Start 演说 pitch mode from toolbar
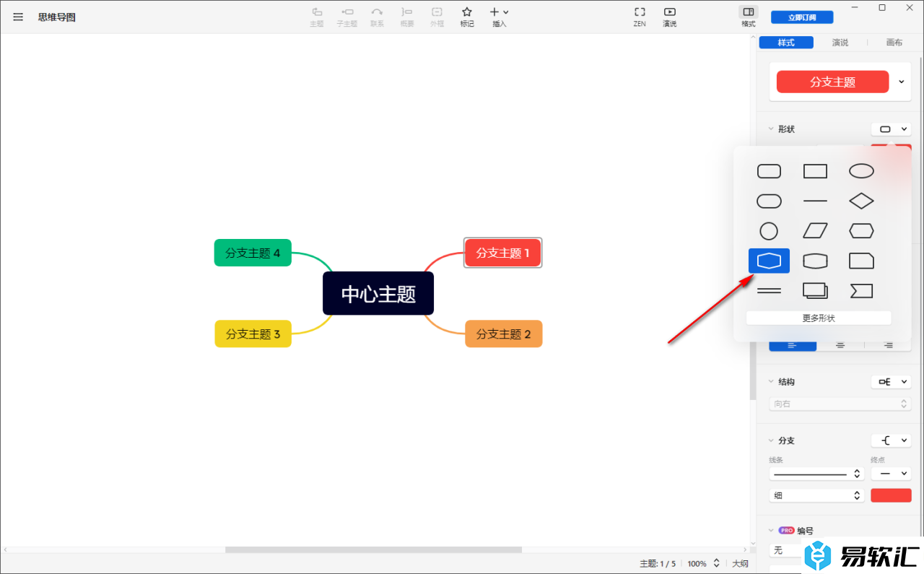The image size is (924, 574). pyautogui.click(x=670, y=17)
